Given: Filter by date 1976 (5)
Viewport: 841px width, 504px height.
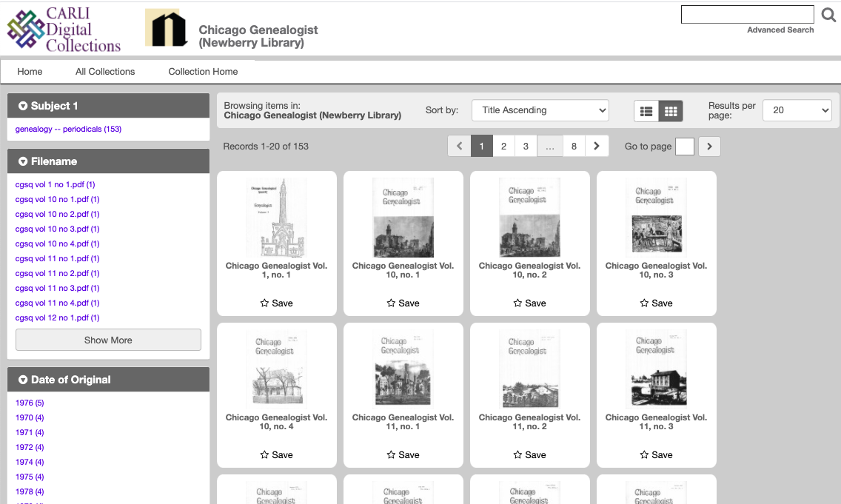Looking at the screenshot, I should pos(30,403).
